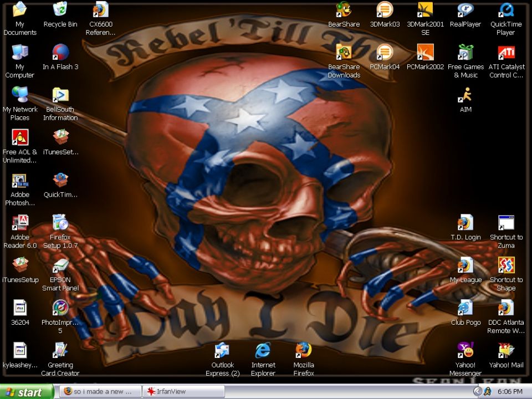Select the kyleashey... file icon
532x399 pixels.
[20, 350]
